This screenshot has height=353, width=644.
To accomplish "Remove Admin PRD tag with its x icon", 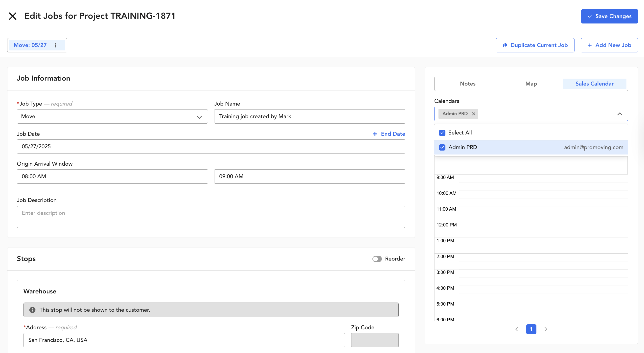I will point(473,114).
